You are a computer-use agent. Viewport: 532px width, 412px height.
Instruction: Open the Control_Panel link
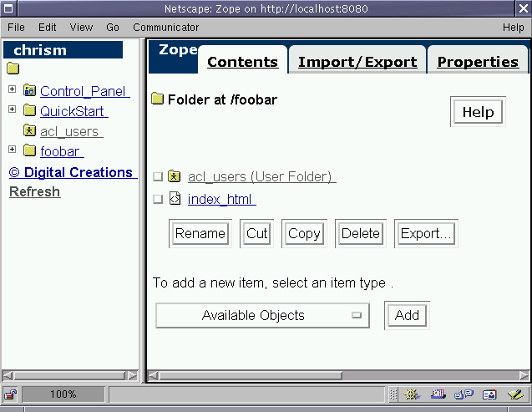click(x=85, y=91)
